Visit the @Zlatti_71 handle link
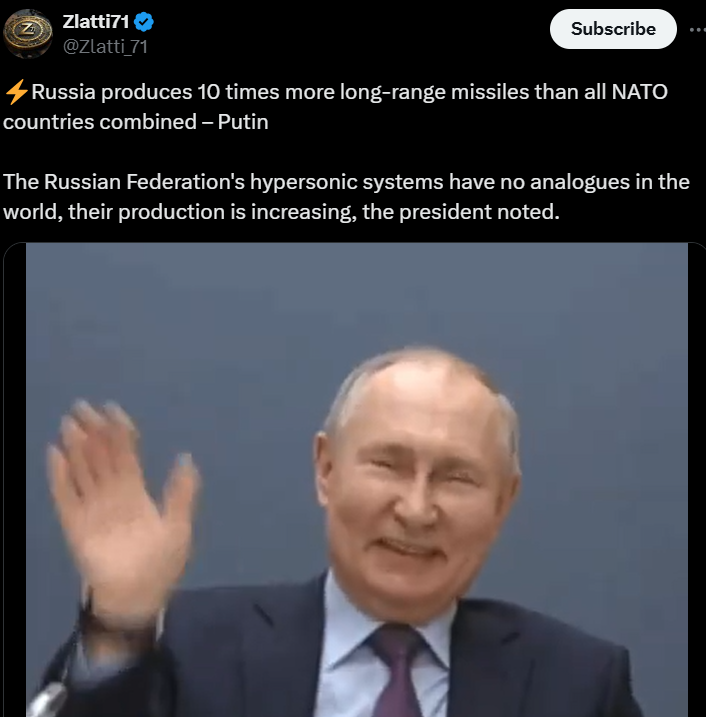The height and width of the screenshot is (717, 706). coord(105,47)
